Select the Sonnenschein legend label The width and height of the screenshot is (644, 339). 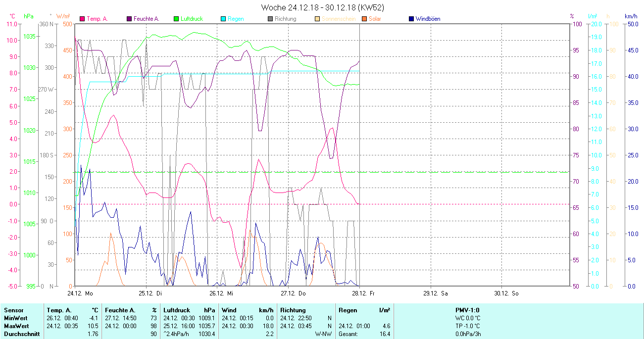[338, 19]
